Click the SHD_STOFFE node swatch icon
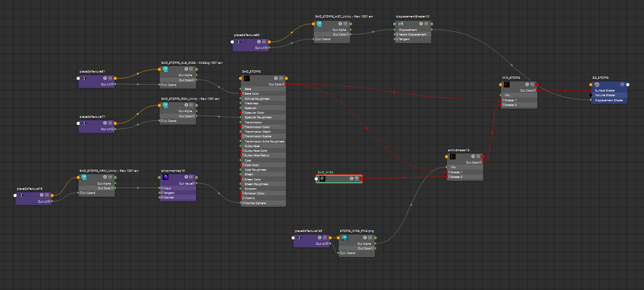This screenshot has height=290, width=644. (247, 79)
